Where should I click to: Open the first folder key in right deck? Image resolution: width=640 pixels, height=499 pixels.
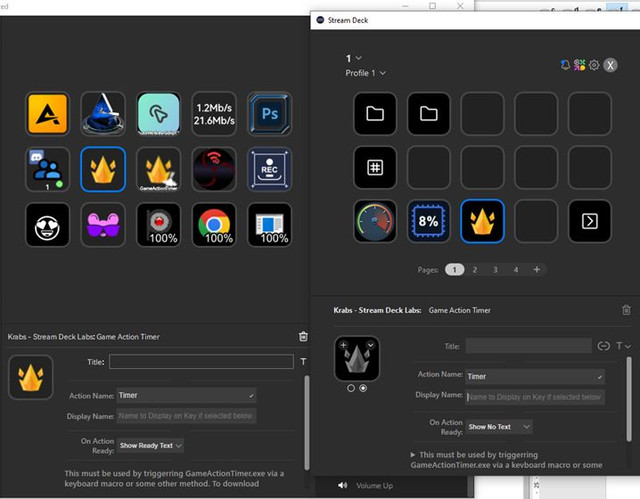375,114
